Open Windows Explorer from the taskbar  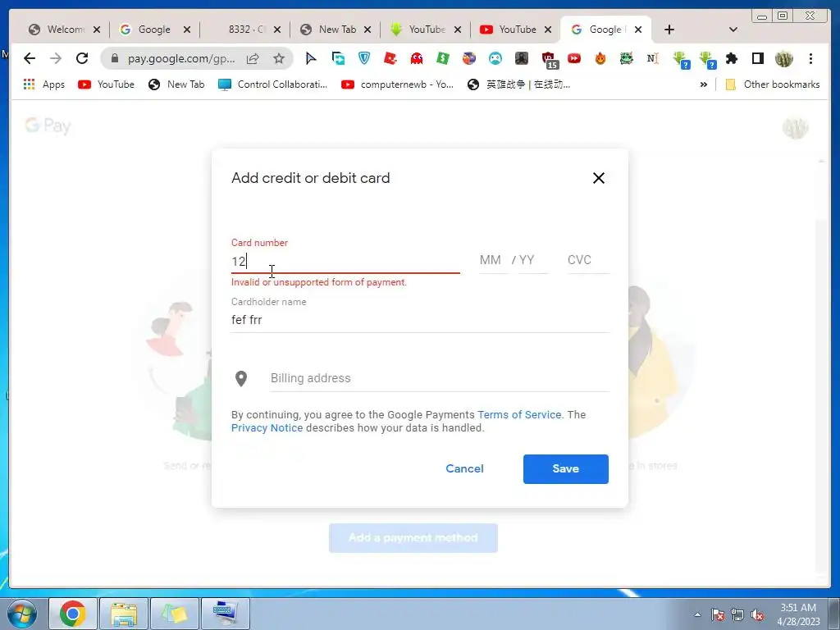tap(125, 614)
